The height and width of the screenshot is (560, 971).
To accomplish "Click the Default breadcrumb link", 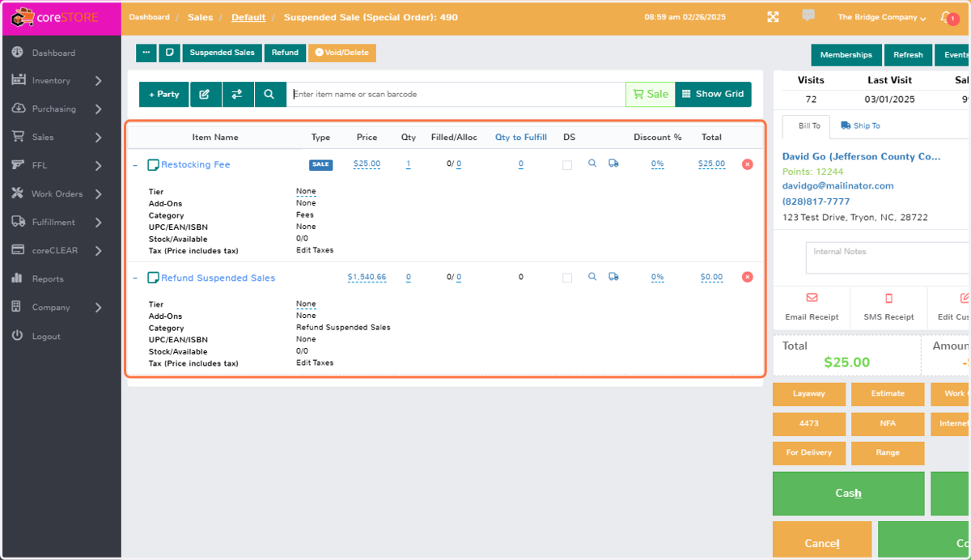I will point(248,17).
